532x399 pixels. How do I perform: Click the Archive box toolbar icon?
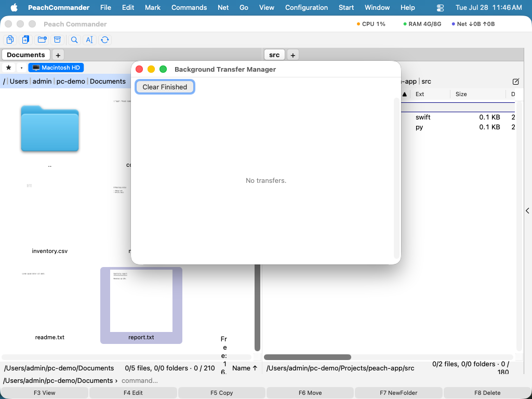click(57, 39)
